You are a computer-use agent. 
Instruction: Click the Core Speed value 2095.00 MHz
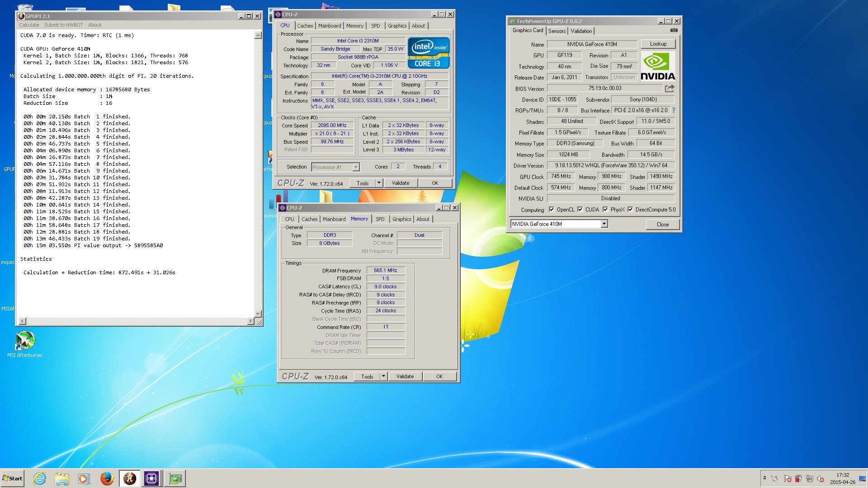[x=332, y=126]
